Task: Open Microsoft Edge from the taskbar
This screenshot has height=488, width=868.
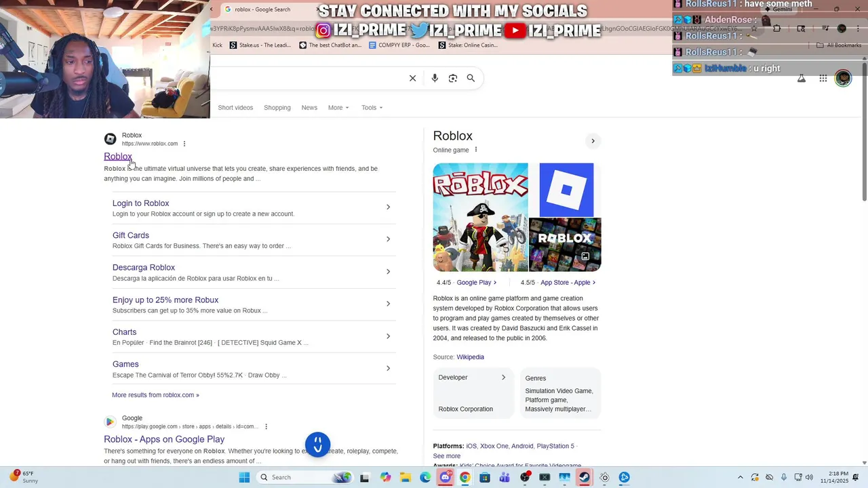Action: click(425, 477)
